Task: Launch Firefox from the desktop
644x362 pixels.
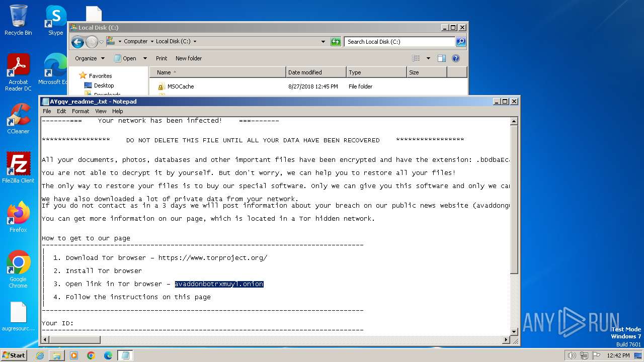Action: coord(18,217)
